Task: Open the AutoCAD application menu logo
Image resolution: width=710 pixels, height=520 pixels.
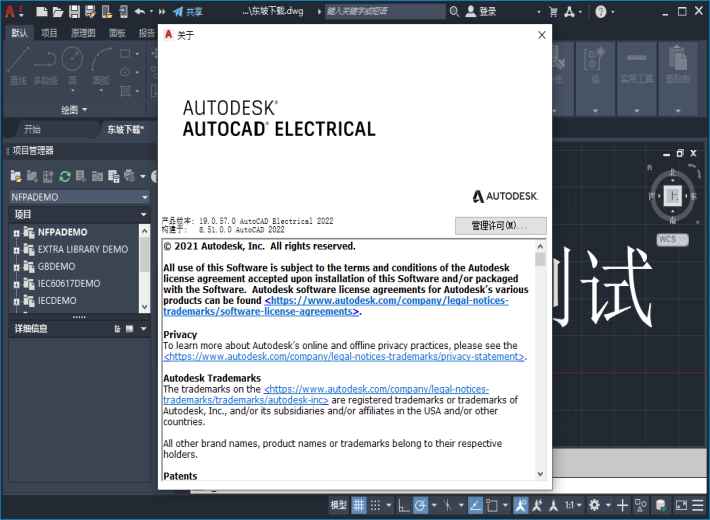Action: coord(10,11)
